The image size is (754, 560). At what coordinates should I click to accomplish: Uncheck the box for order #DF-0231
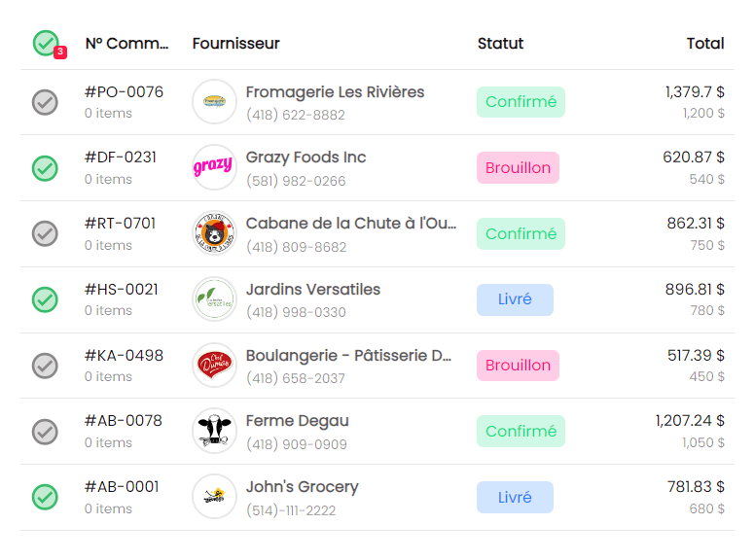click(46, 167)
